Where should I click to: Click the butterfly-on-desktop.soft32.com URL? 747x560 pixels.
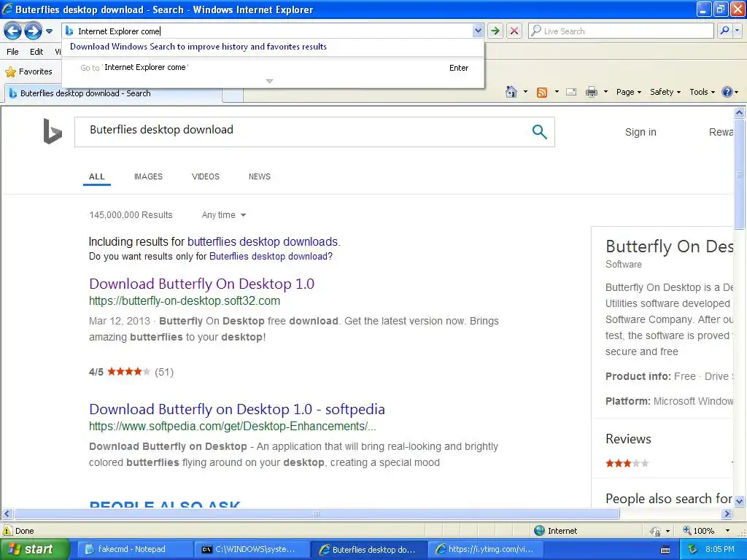pyautogui.click(x=185, y=301)
